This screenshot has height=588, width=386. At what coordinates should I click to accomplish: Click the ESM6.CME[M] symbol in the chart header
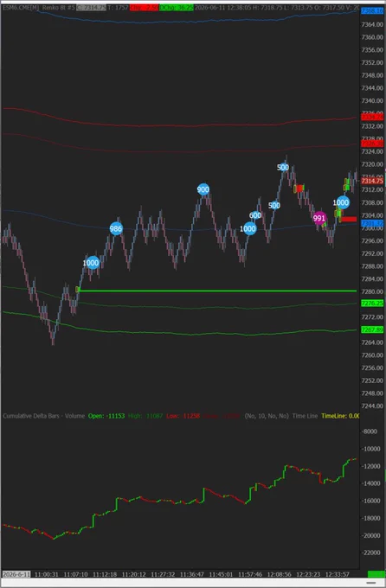coord(21,8)
